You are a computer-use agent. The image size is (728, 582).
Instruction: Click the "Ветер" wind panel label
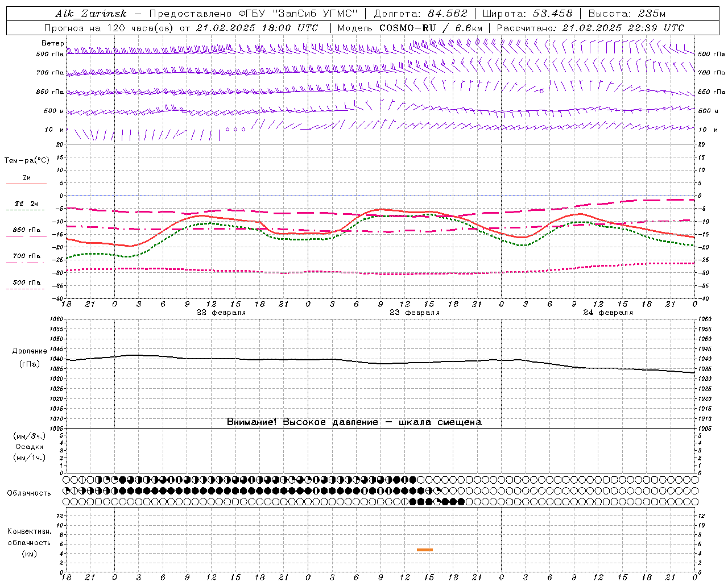[x=53, y=43]
